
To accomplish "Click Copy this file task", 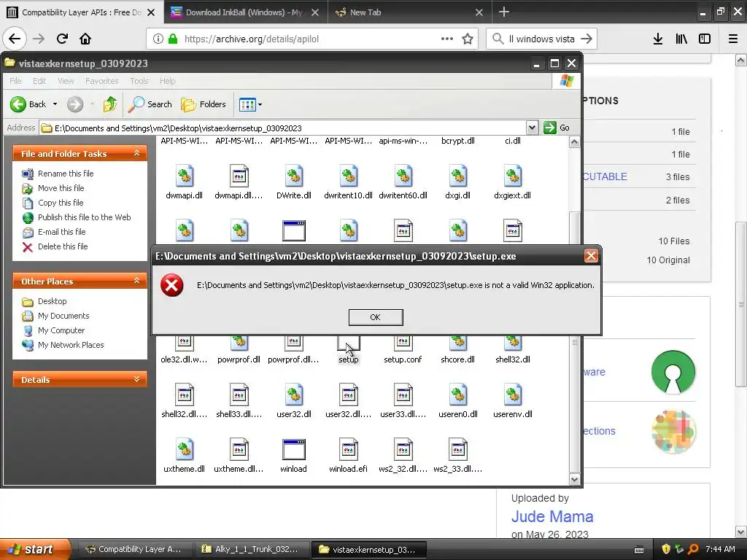I will click(x=61, y=203).
